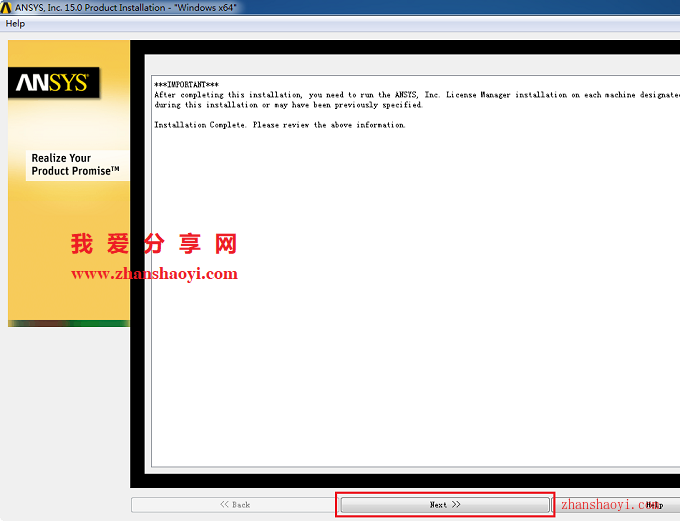Click the installer window title bar text
The width and height of the screenshot is (680, 521).
(x=126, y=7)
